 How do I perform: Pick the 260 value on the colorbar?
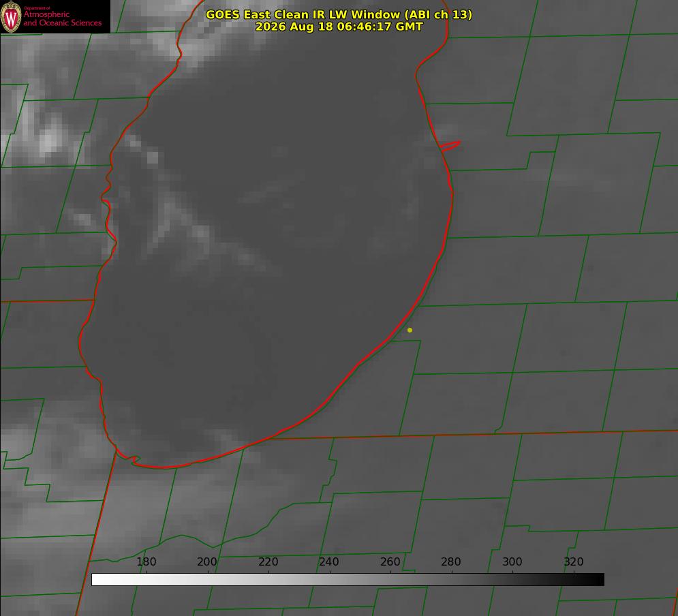[390, 561]
